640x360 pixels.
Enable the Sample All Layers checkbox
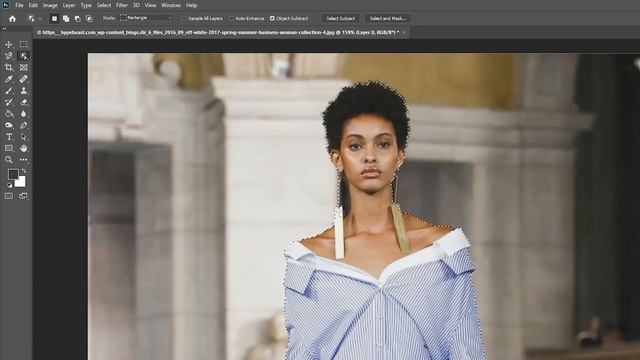[184, 18]
